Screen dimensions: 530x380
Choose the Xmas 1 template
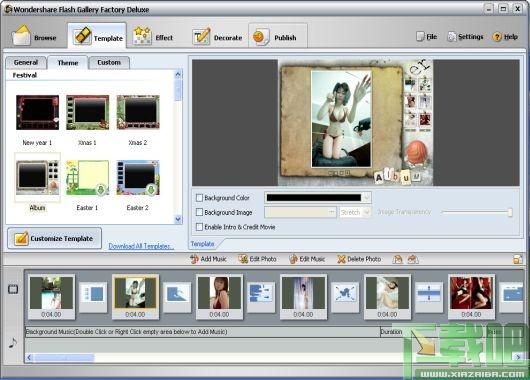88,113
